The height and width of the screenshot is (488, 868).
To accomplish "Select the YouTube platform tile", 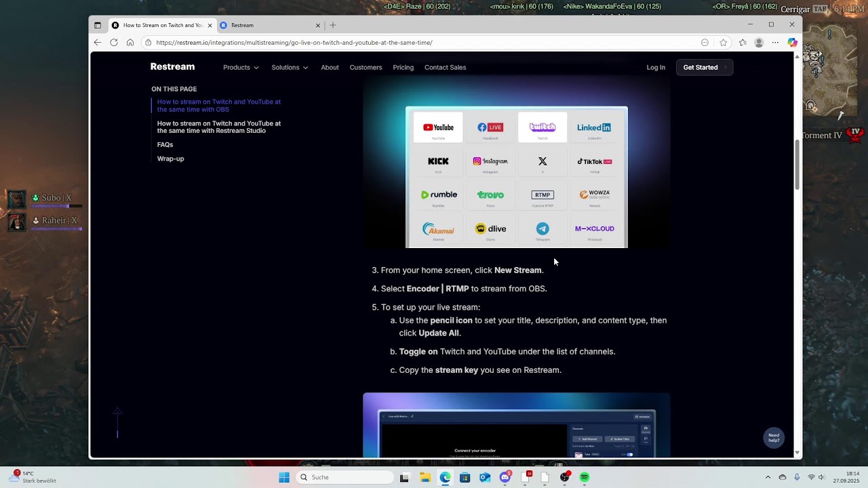I will click(438, 127).
